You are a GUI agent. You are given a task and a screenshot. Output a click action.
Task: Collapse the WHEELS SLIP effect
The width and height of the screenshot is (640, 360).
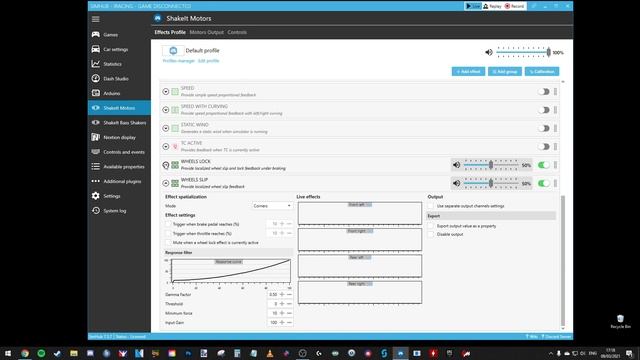tap(166, 183)
